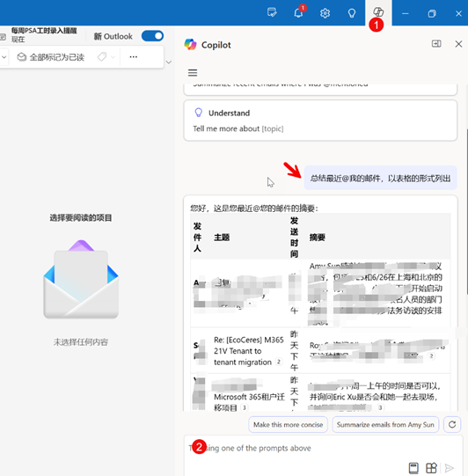Screen dimensions: 468x476
Task: Click the 主题 column header
Action: click(x=222, y=238)
